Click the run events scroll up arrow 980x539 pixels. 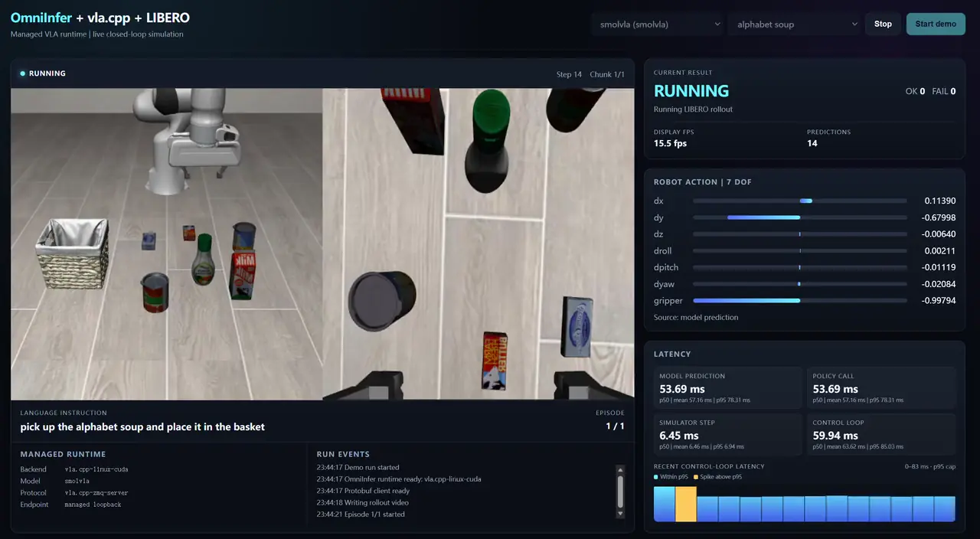pyautogui.click(x=620, y=469)
